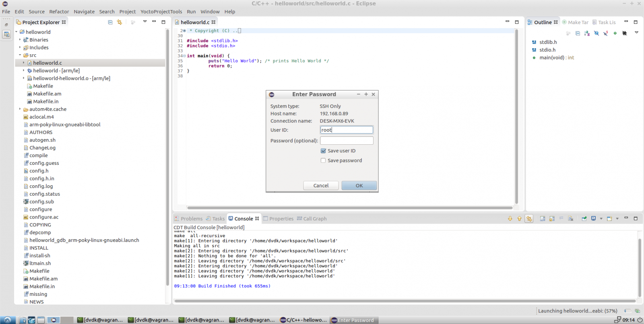The height and width of the screenshot is (324, 644).
Task: Open the YoctoProjectTools menu
Action: [x=161, y=12]
